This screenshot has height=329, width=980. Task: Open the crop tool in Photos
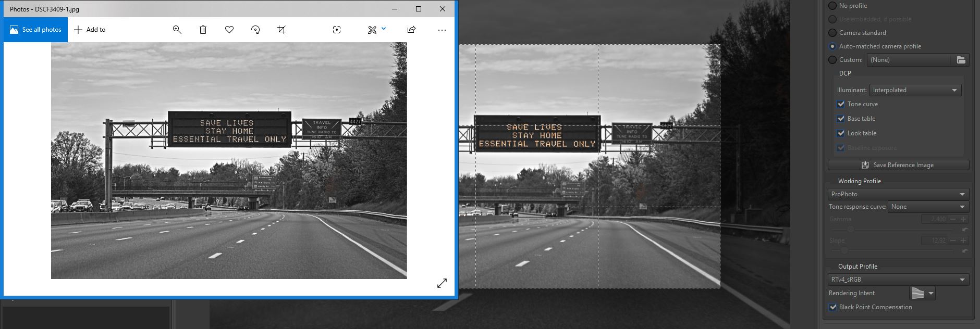(x=281, y=30)
